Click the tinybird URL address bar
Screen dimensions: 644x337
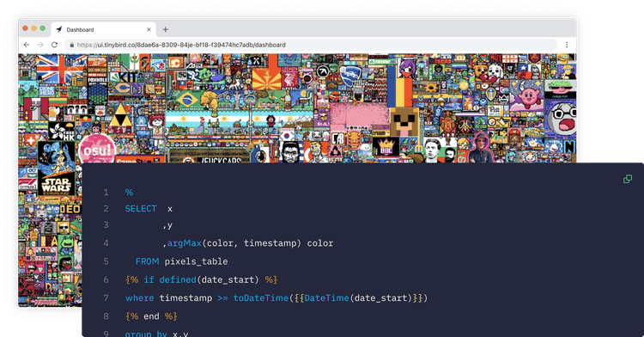coord(311,45)
